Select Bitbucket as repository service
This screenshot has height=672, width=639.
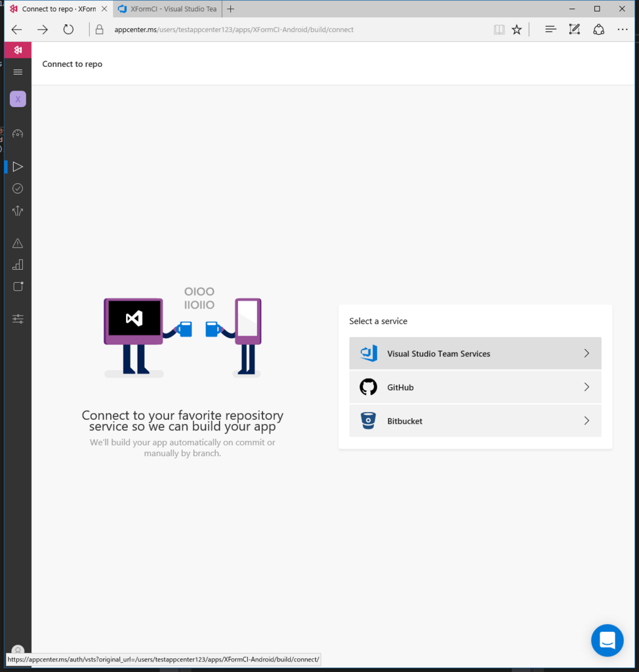475,421
